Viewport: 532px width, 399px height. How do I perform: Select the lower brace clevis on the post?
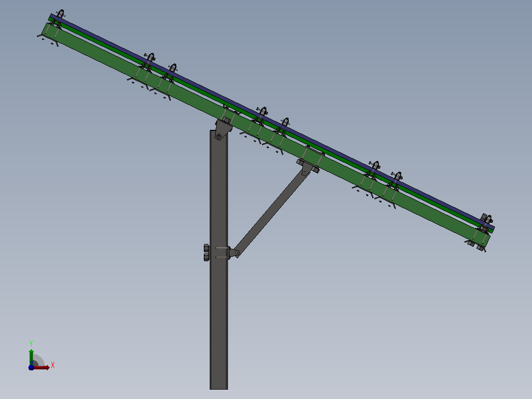tap(234, 253)
